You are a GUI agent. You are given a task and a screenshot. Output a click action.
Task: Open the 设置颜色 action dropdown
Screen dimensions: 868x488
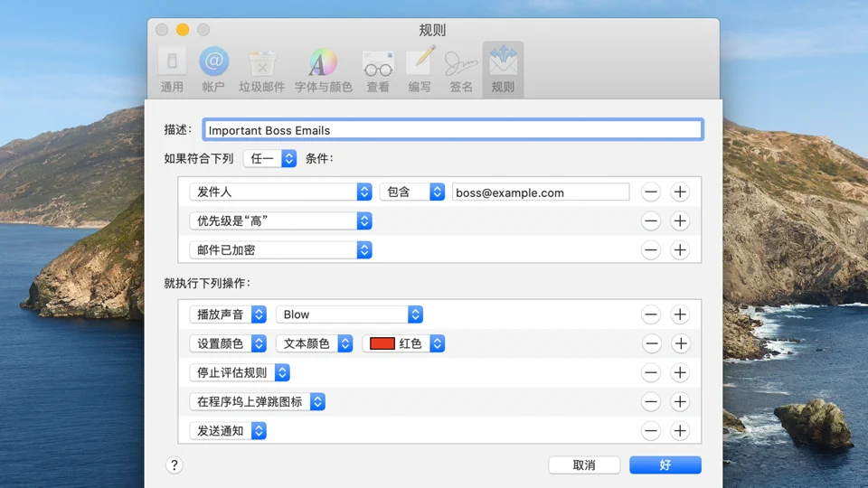tap(228, 343)
